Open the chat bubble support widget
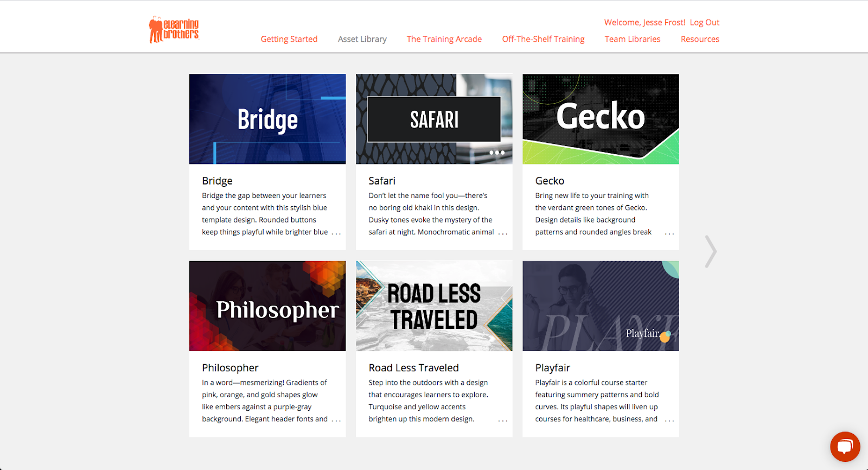 (x=845, y=447)
